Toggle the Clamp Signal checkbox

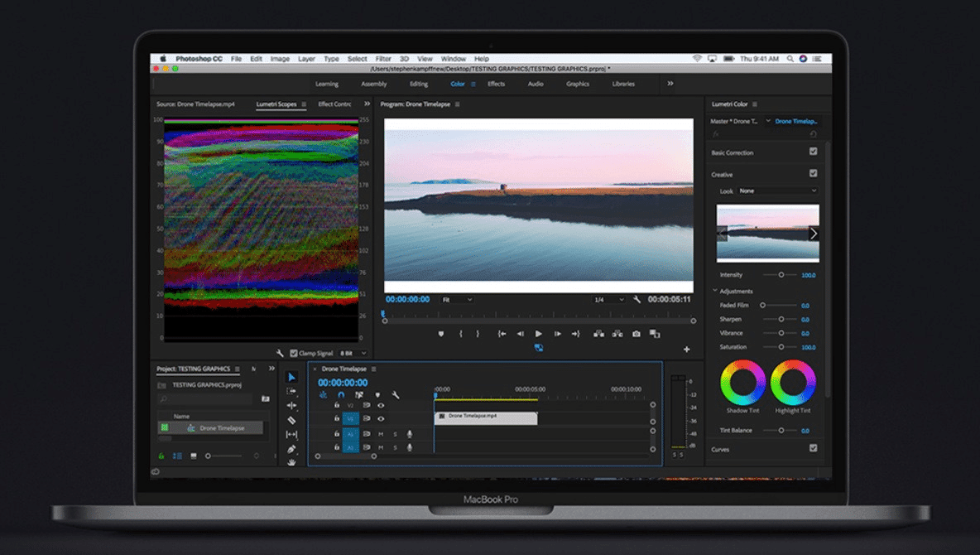point(294,353)
